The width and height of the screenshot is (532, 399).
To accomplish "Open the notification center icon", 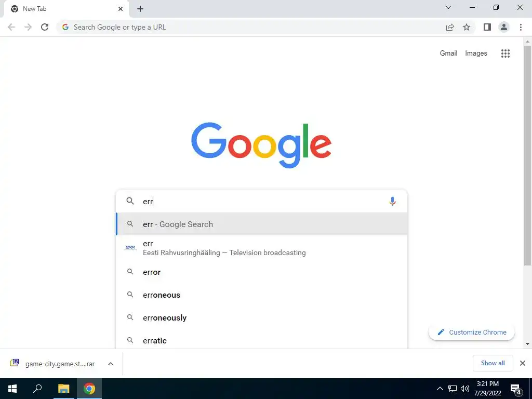I will pyautogui.click(x=516, y=390).
